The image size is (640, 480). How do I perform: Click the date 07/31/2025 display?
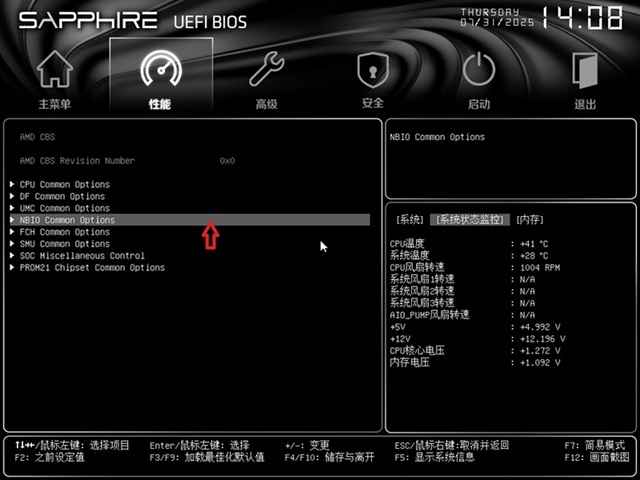coord(497,22)
